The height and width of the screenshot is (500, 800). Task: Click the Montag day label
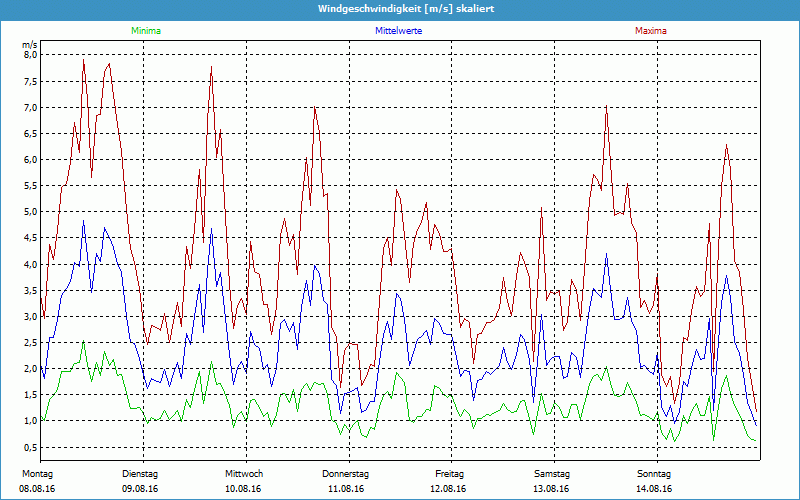point(37,474)
